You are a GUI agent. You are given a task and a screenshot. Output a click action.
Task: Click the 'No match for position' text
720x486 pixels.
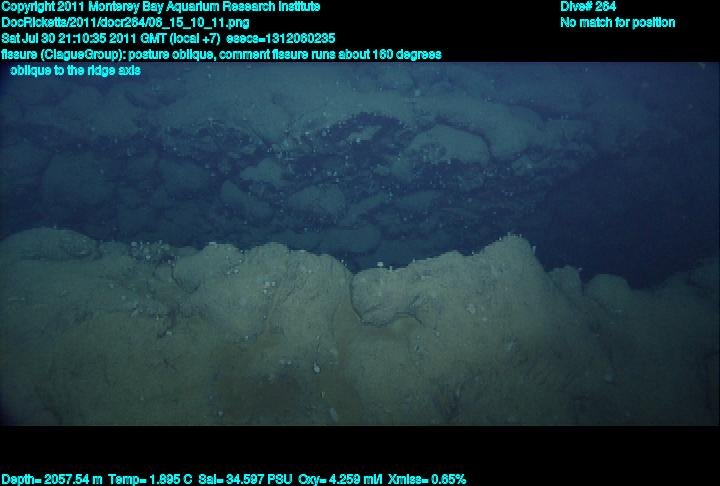pos(618,23)
